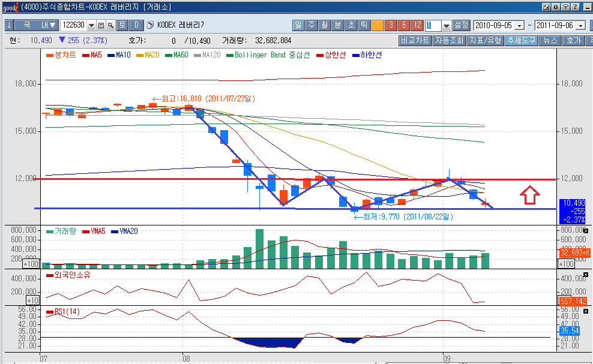This screenshot has height=364, width=593.
Task: Click the current price 10,490 text
Action: coord(41,40)
